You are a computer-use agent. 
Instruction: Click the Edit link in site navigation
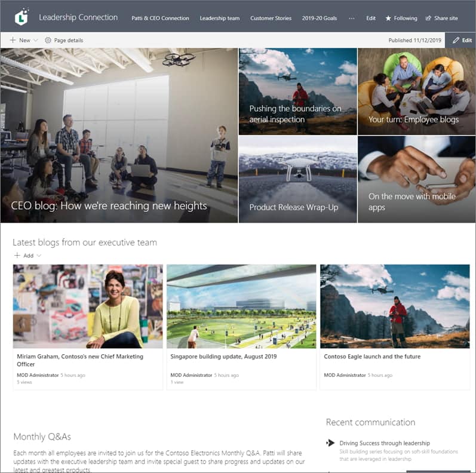point(371,19)
